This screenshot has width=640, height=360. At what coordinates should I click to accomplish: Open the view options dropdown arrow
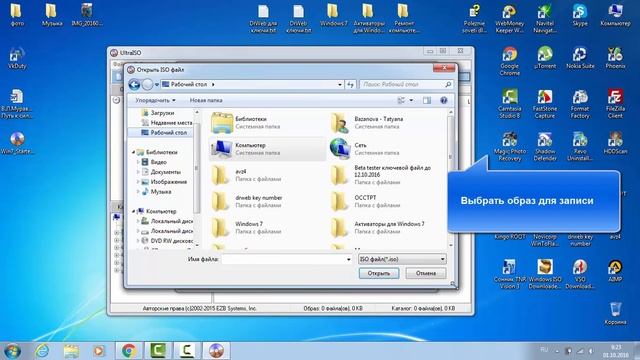point(411,100)
